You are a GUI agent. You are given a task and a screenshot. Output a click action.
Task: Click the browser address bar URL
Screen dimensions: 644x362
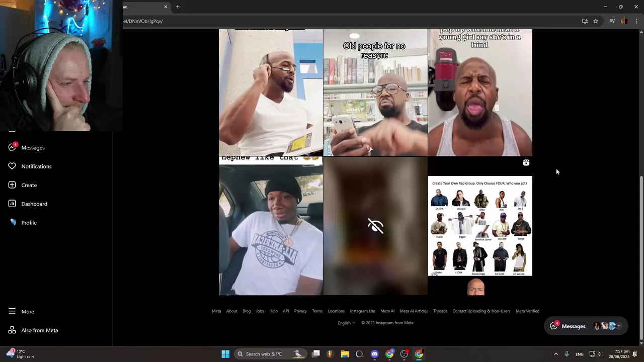144,21
